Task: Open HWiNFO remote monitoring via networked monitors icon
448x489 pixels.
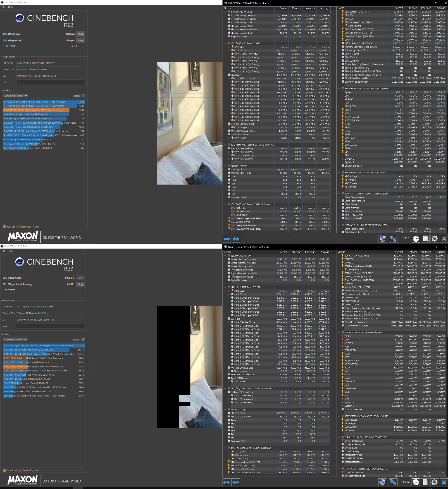Action: pyautogui.click(x=393, y=239)
